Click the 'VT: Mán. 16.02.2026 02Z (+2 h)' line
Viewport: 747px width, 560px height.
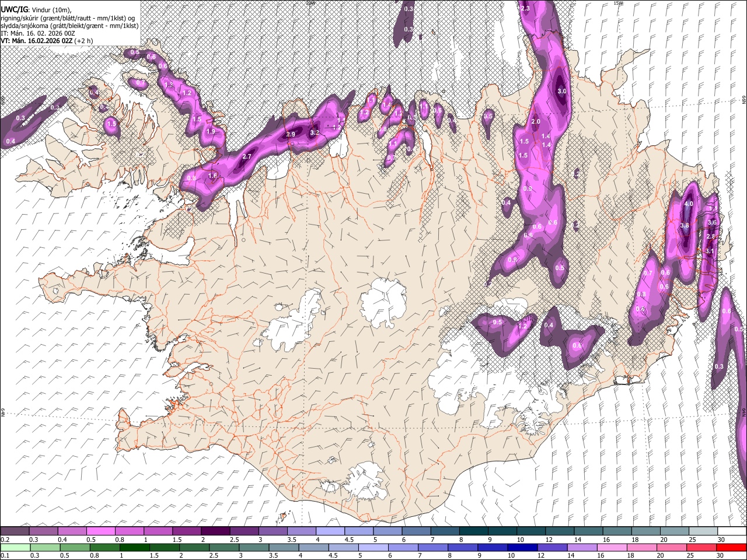point(47,41)
